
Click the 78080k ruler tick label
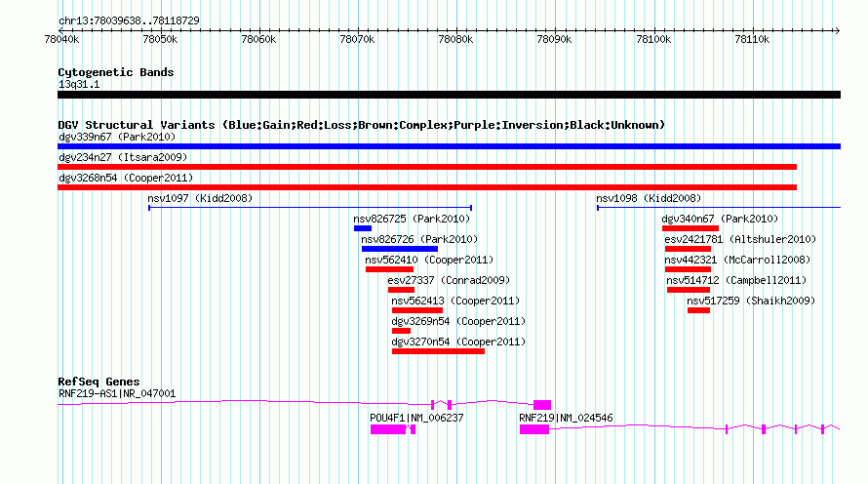click(455, 39)
